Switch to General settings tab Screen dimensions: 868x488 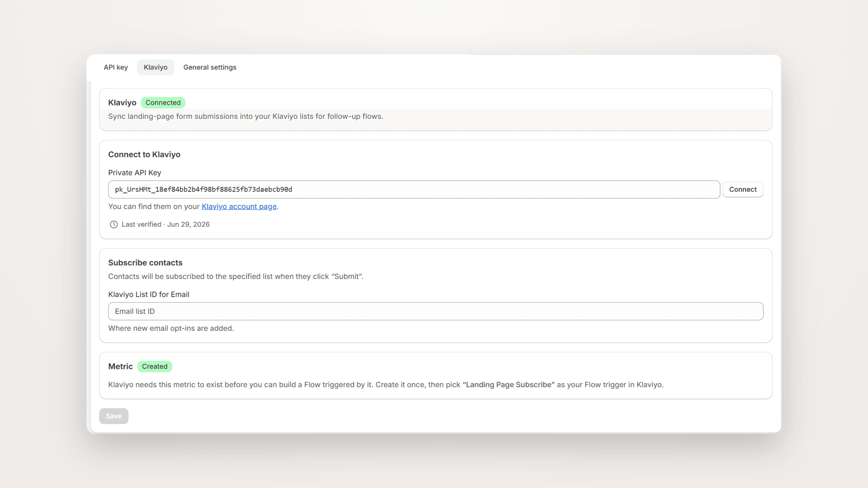coord(210,67)
